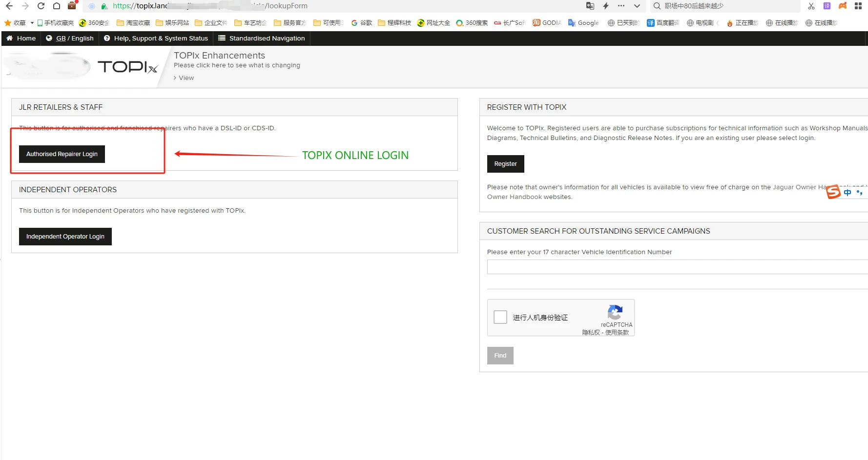868x460 pixels.
Task: Open the 服务官方 bookmark folder
Action: tap(290, 23)
